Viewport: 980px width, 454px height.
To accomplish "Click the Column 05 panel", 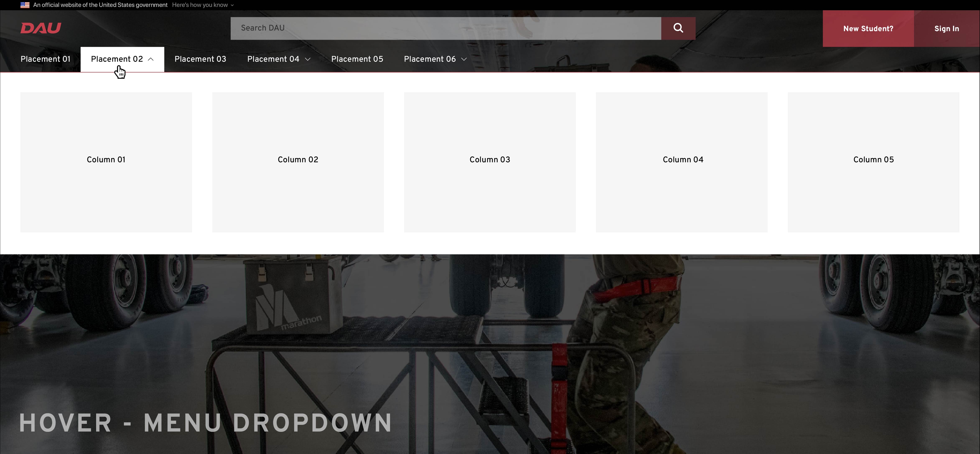I will click(873, 162).
